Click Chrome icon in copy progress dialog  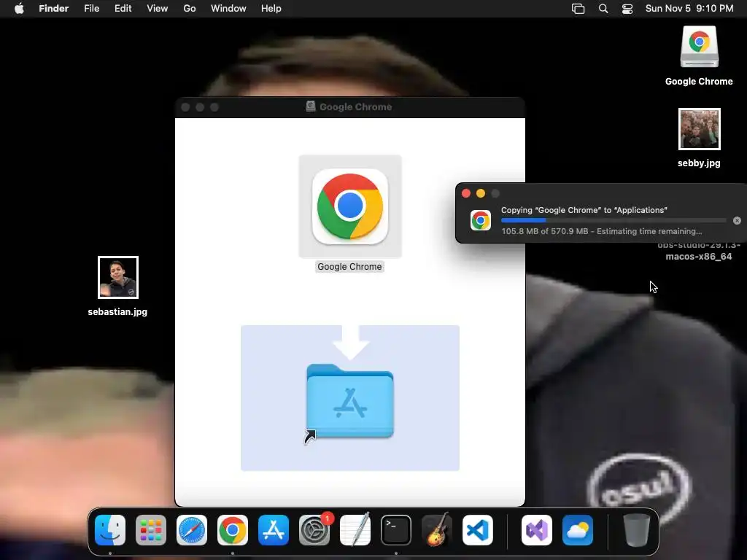(481, 220)
